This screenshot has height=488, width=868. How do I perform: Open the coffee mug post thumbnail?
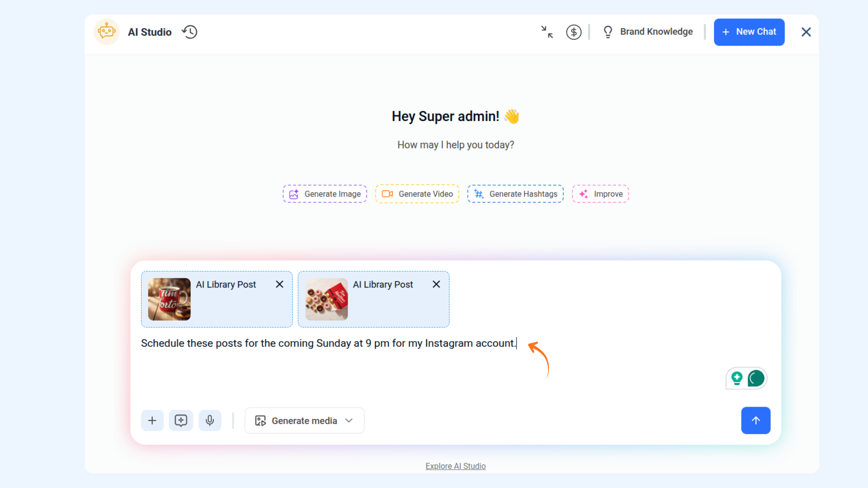click(170, 299)
